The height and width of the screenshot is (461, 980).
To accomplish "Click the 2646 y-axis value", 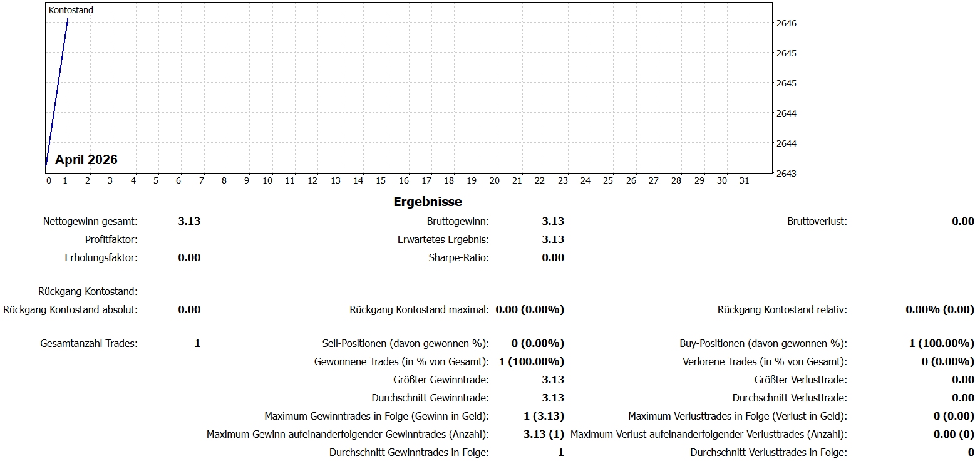I will coord(785,23).
